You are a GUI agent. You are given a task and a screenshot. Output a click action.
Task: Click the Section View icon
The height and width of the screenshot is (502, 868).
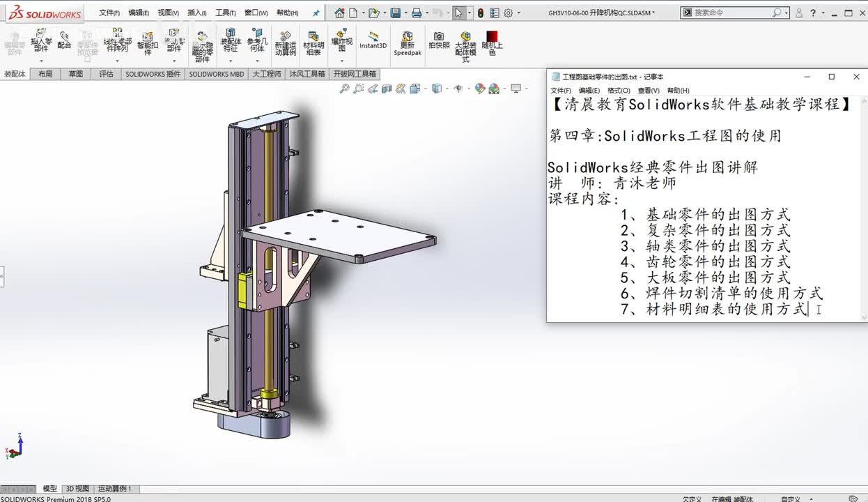[387, 89]
